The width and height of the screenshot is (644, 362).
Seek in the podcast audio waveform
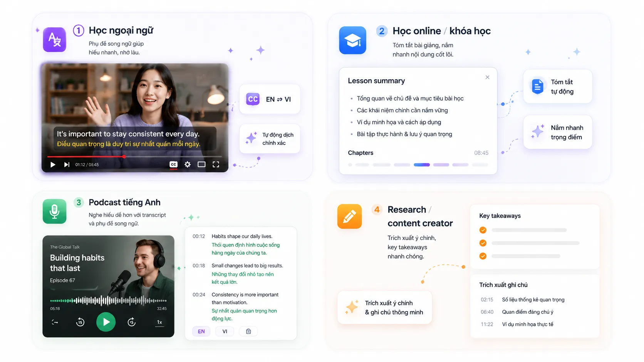tap(108, 300)
